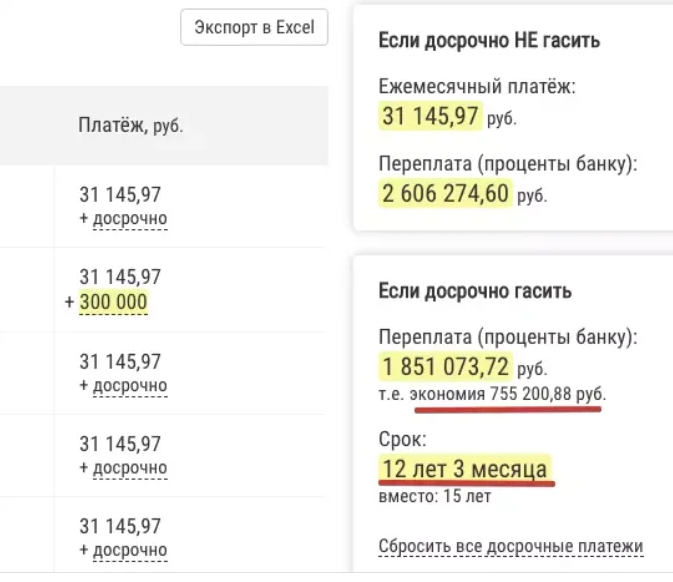Viewport: 673px width, 582px height.
Task: Open досрочно link in the fourth payment row
Action: coord(130,467)
